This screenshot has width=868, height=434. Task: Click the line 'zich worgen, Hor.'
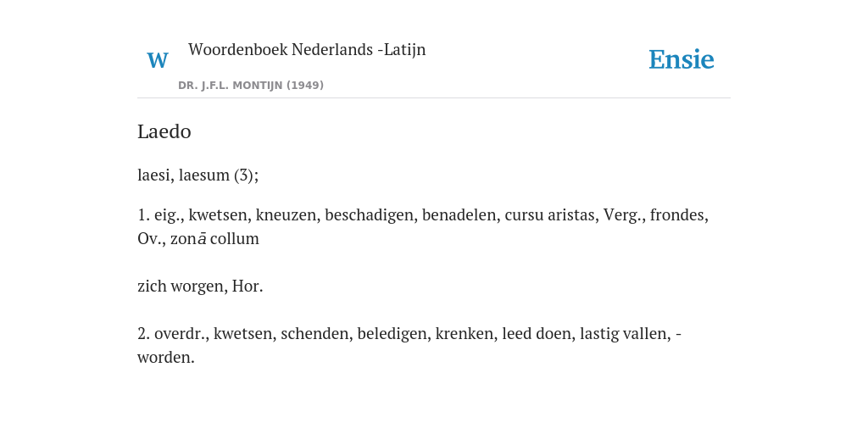(x=200, y=287)
